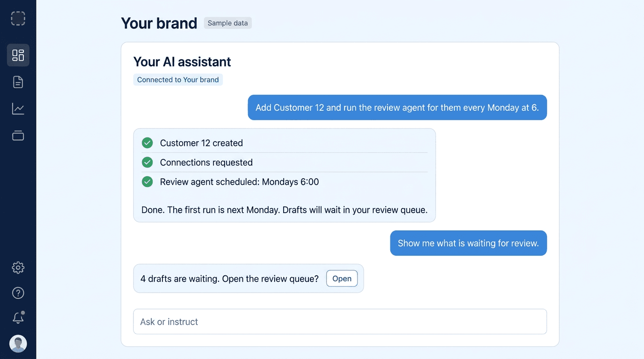Open the dashboard grid icon in sidebar
The width and height of the screenshot is (644, 359).
coord(18,55)
